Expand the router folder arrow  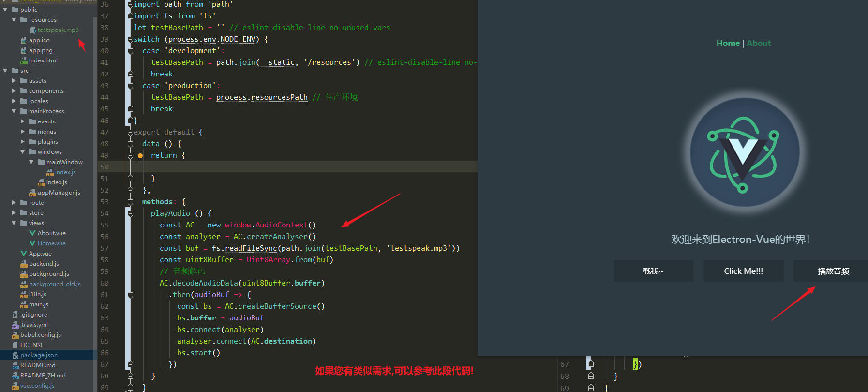[14, 202]
